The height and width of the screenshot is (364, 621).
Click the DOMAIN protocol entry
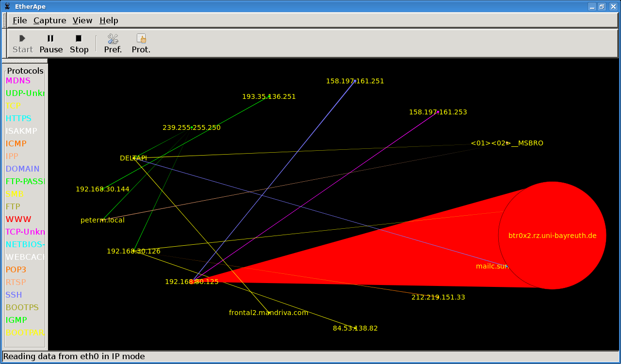pos(22,169)
